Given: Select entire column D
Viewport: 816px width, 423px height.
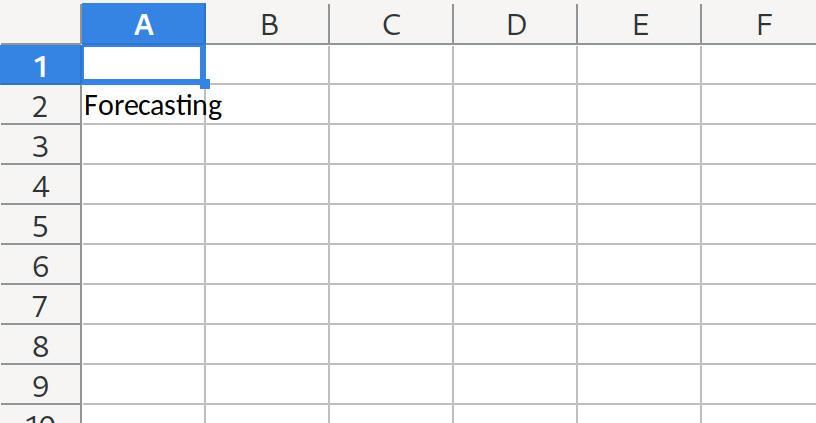Looking at the screenshot, I should point(515,25).
